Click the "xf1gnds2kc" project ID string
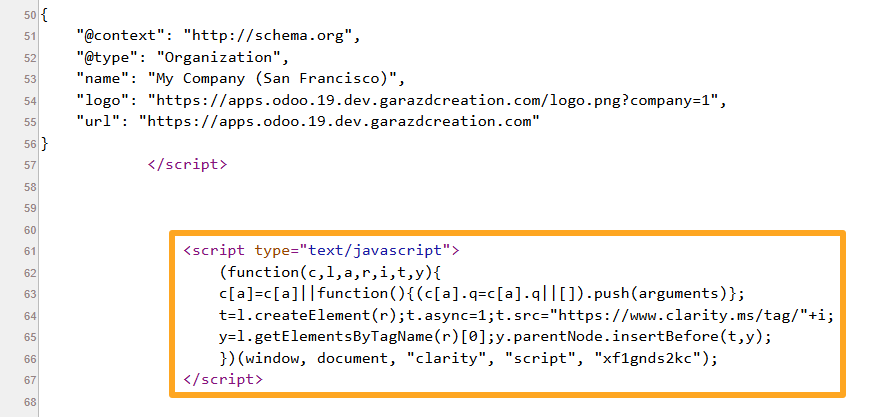The image size is (871, 417). (647, 358)
